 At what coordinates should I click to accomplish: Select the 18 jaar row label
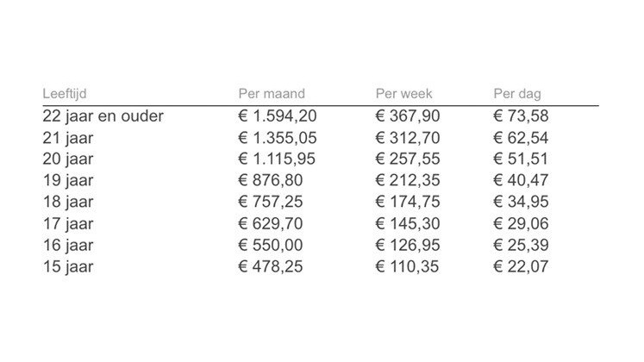click(x=68, y=202)
